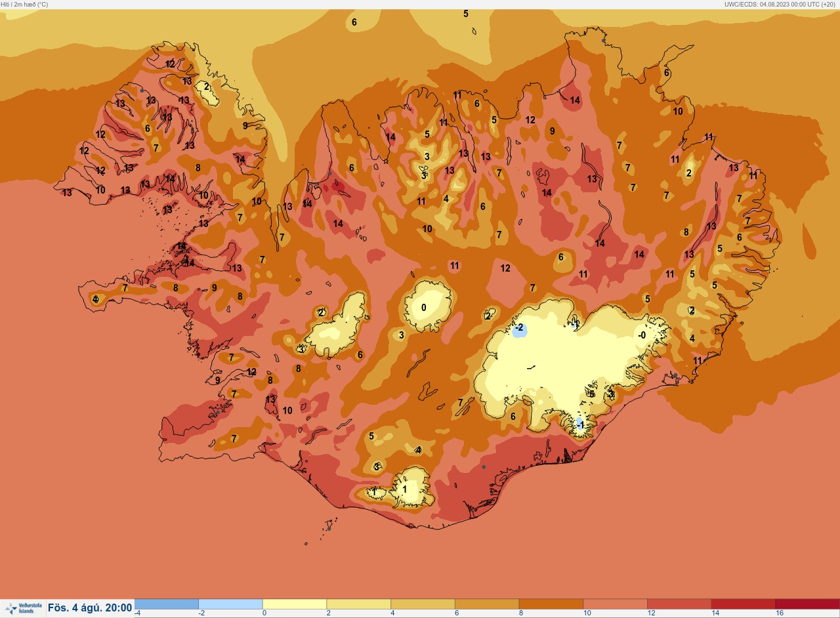This screenshot has width=840, height=618.
Task: Select the 4 to 6 legend swatch
Action: click(x=423, y=604)
